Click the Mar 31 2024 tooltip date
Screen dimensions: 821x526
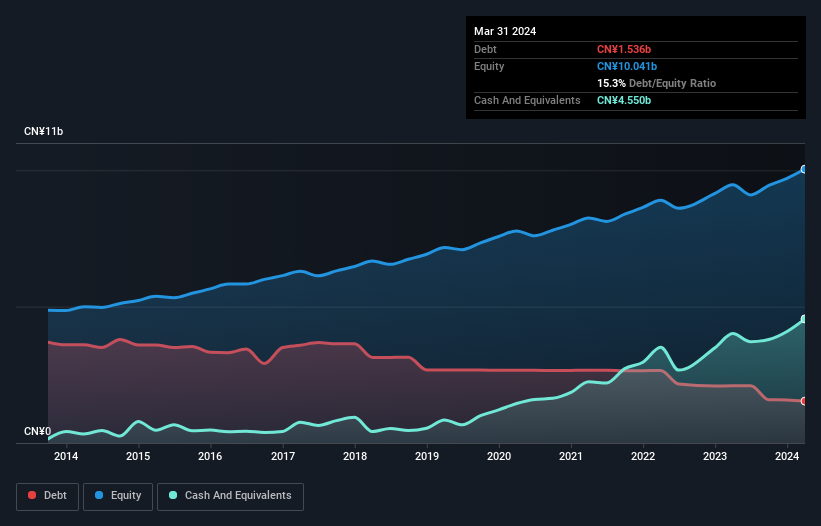[x=505, y=31]
